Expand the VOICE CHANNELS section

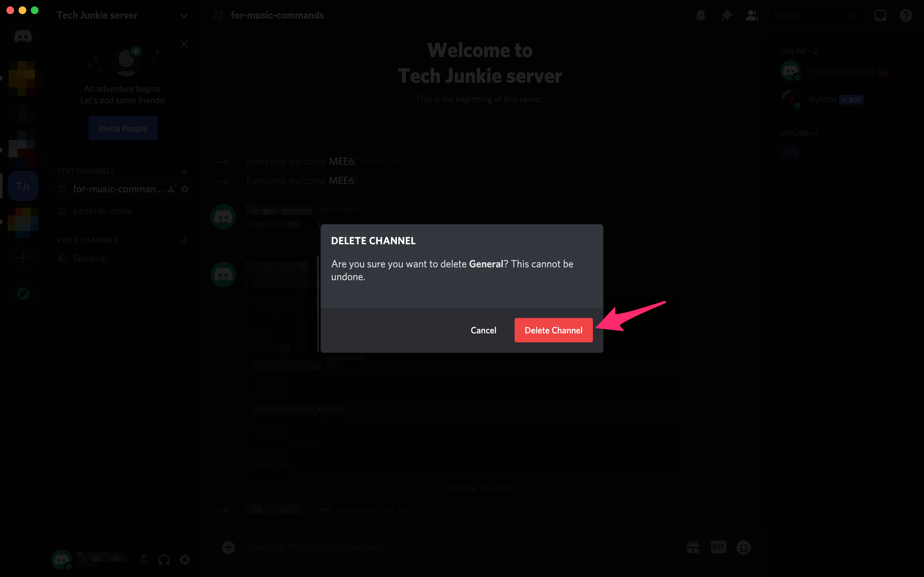pos(52,240)
